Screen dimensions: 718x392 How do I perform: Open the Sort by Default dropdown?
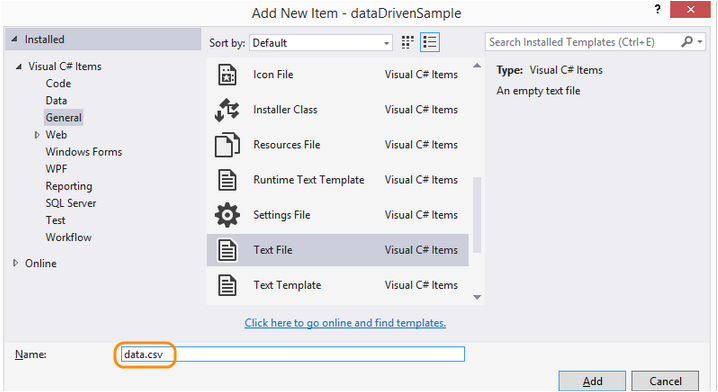[x=321, y=43]
